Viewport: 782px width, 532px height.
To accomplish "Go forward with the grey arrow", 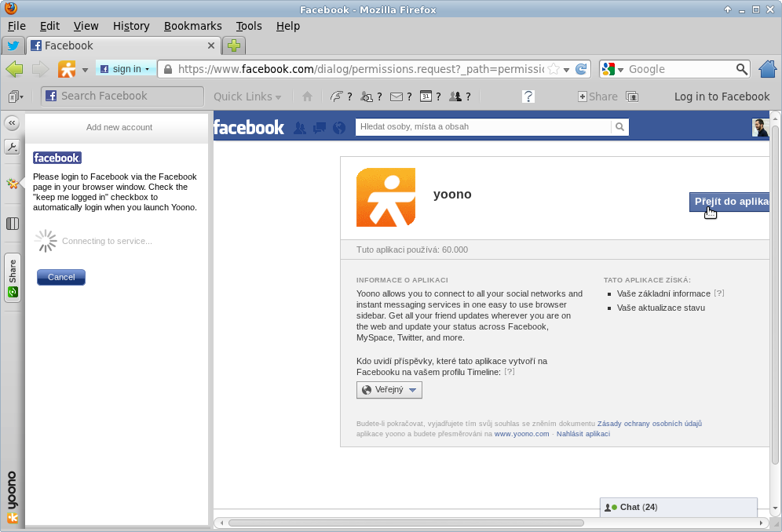I will coord(40,69).
